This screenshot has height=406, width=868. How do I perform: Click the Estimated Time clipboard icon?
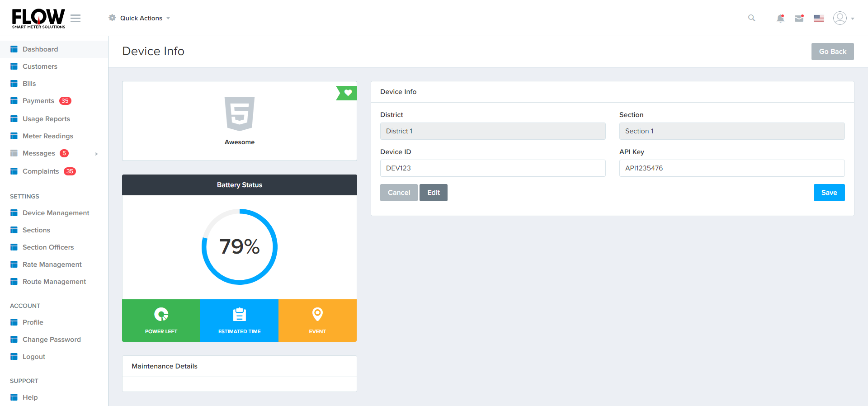(239, 314)
